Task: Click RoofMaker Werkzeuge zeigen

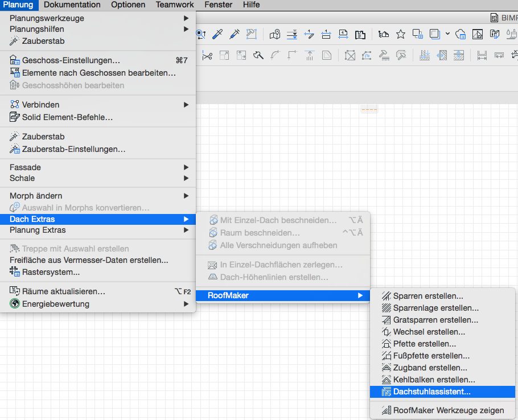Action: pos(448,410)
